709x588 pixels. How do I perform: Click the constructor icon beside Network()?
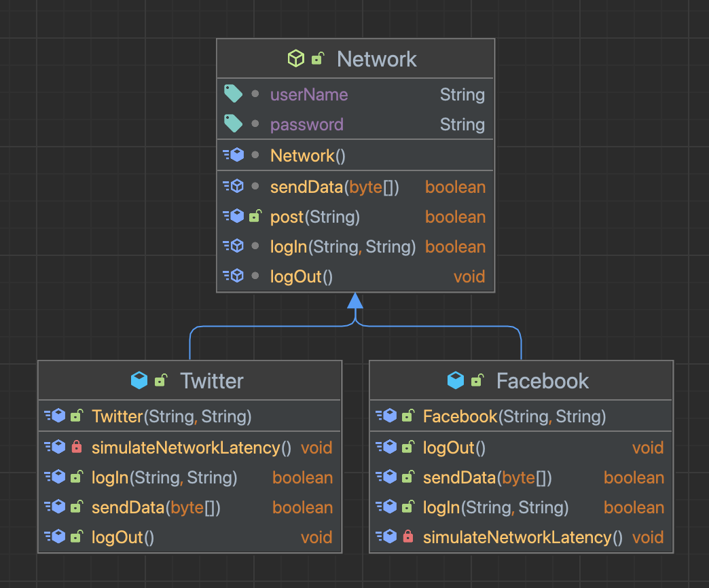pos(234,155)
